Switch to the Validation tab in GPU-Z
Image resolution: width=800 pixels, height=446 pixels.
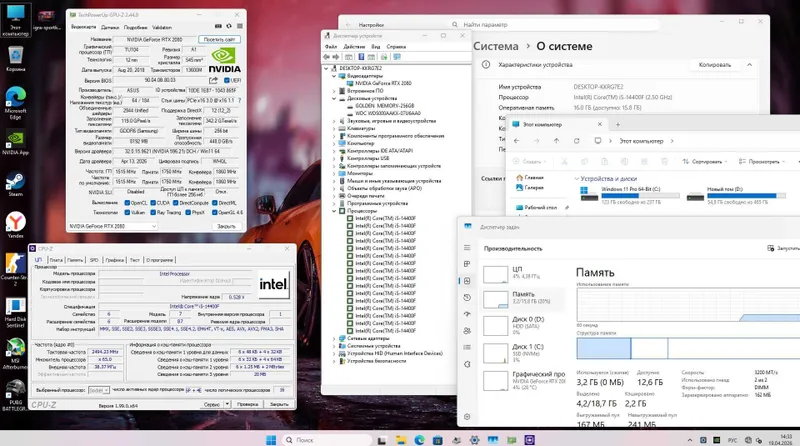pyautogui.click(x=162, y=28)
